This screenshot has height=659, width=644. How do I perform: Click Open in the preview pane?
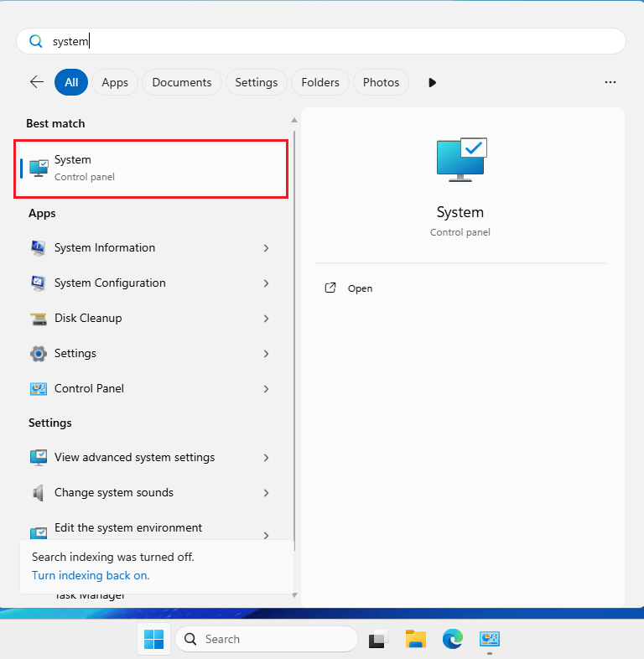tap(360, 288)
